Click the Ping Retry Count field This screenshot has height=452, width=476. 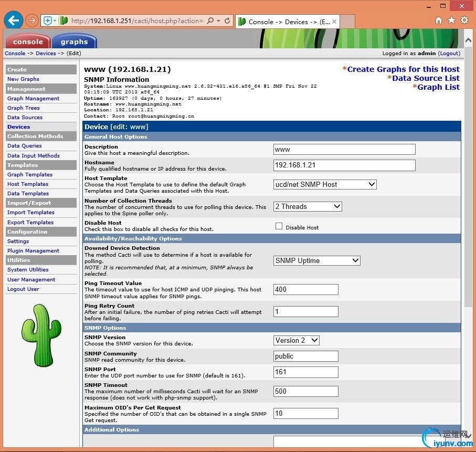pos(305,311)
